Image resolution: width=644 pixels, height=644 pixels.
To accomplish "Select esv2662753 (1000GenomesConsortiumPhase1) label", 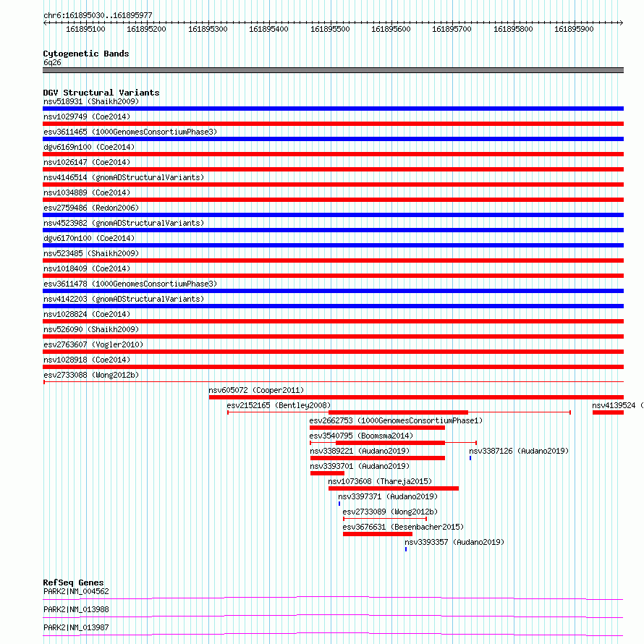I will point(396,420).
